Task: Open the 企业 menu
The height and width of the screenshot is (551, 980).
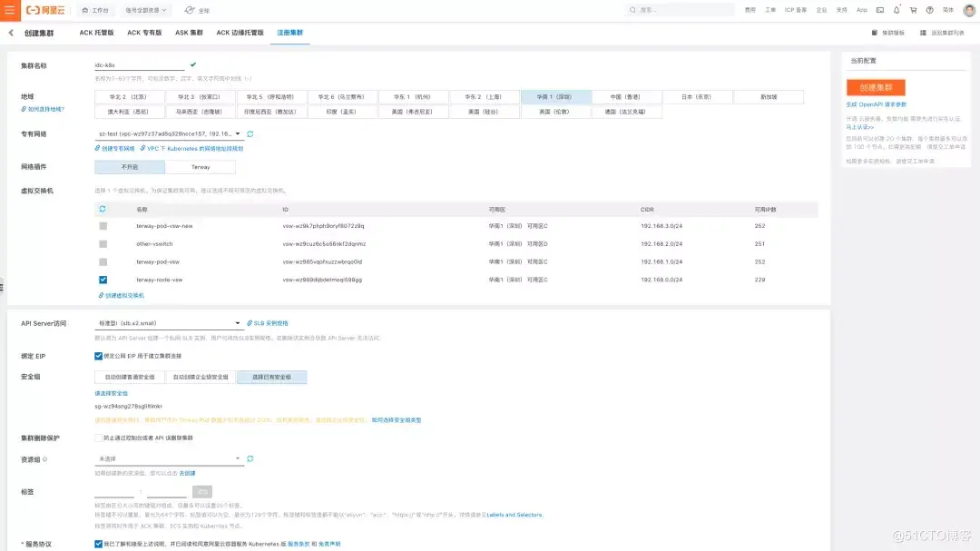Action: pyautogui.click(x=822, y=10)
